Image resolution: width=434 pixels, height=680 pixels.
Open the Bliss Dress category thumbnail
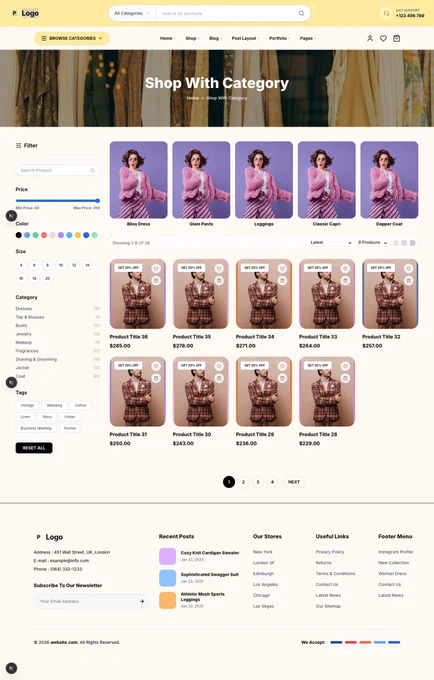click(x=138, y=180)
